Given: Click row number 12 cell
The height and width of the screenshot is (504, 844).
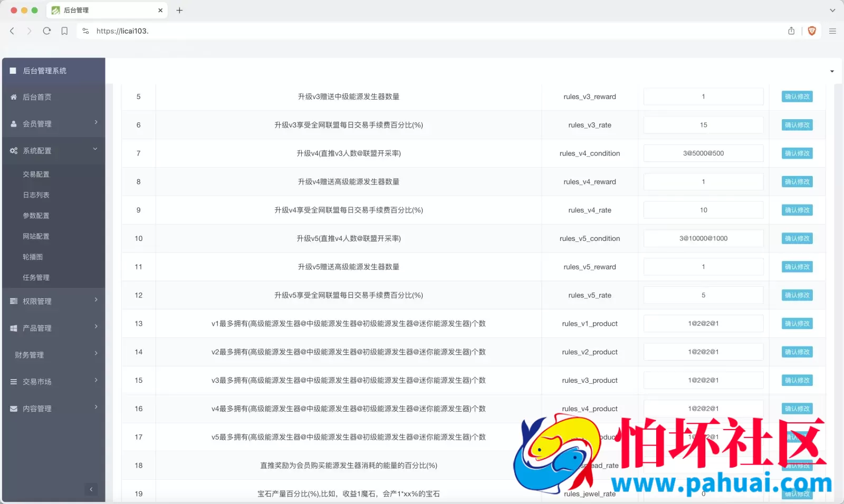Looking at the screenshot, I should [x=139, y=295].
